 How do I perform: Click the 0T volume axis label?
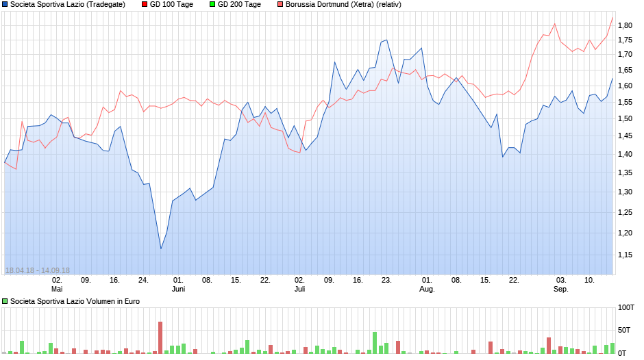coord(622,353)
